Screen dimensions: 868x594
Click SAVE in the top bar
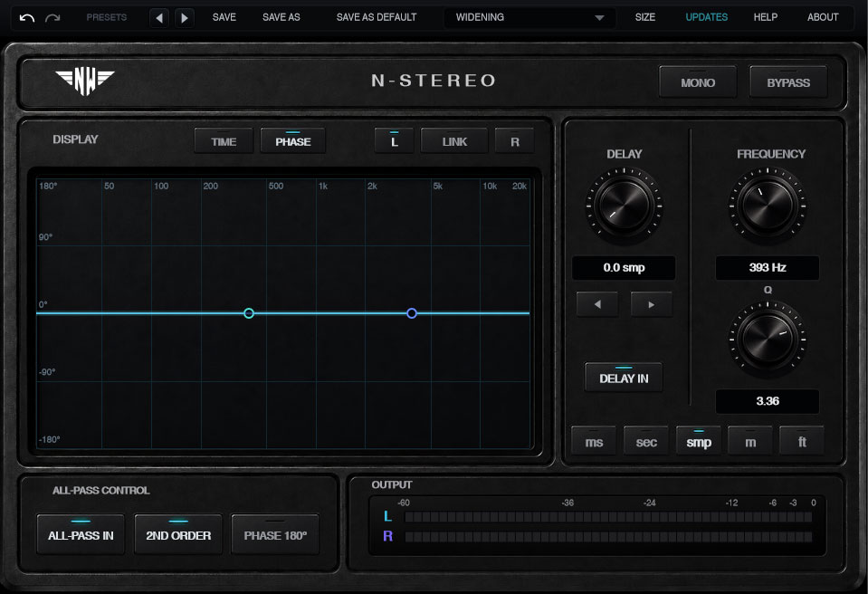(x=224, y=18)
